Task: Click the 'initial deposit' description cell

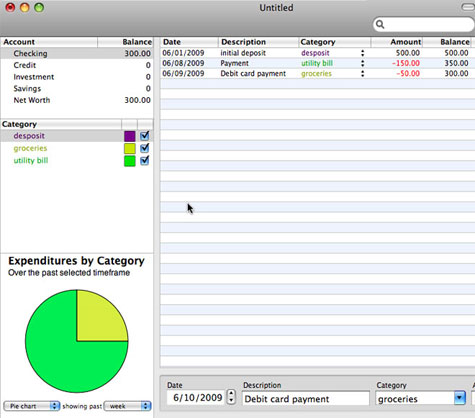Action: [x=243, y=53]
